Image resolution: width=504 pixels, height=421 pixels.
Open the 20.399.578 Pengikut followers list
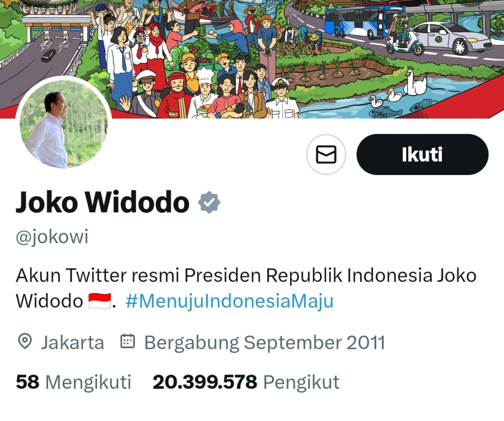[246, 382]
